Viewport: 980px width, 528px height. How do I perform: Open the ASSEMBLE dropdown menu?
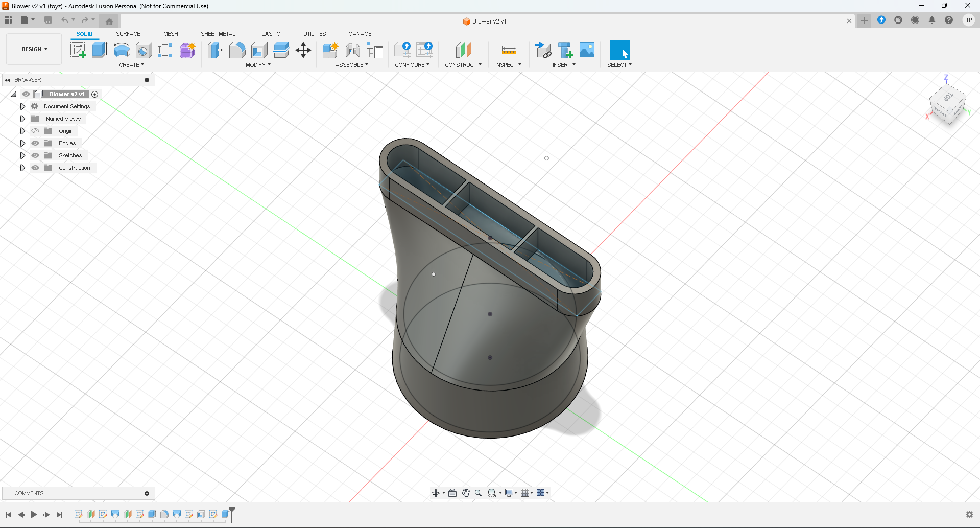pos(352,65)
